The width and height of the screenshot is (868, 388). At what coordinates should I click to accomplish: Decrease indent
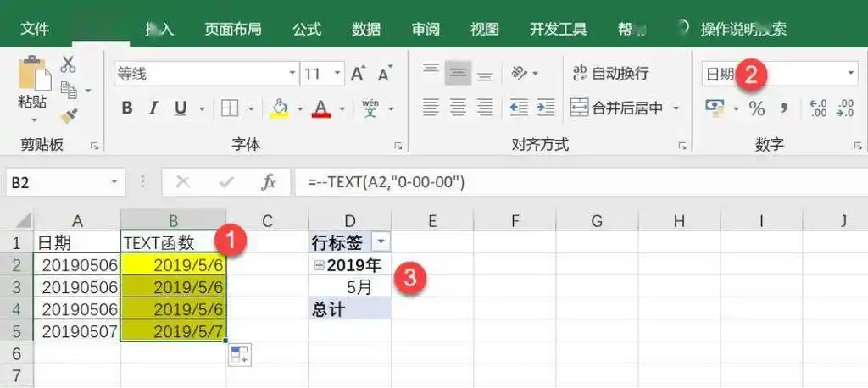pyautogui.click(x=519, y=108)
